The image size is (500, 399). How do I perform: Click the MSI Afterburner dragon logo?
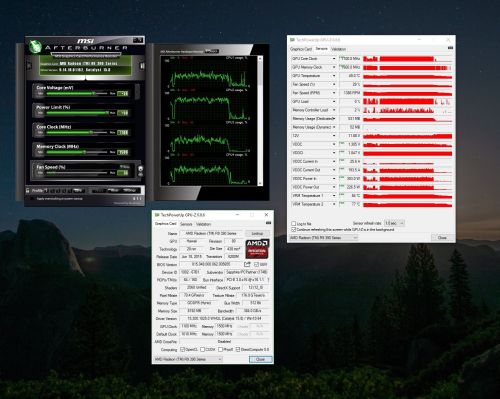34,46
